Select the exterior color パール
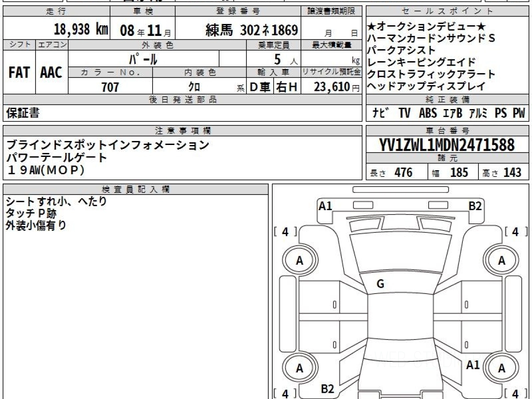This screenshot has height=399, width=532. pyautogui.click(x=143, y=59)
